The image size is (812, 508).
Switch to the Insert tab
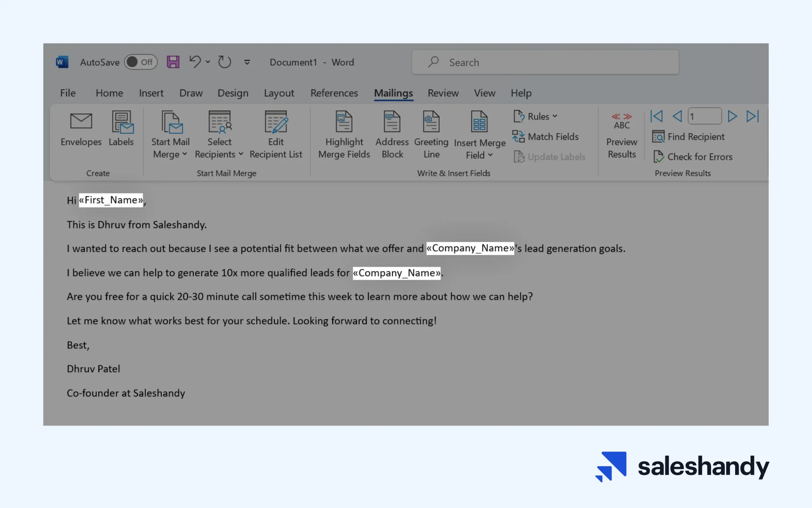[151, 93]
